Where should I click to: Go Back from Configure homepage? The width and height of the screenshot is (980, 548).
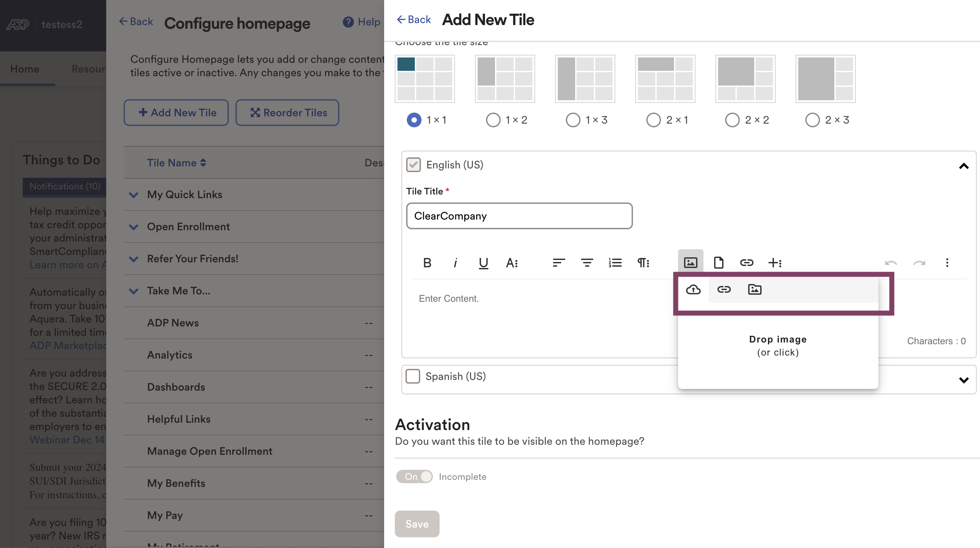point(136,21)
